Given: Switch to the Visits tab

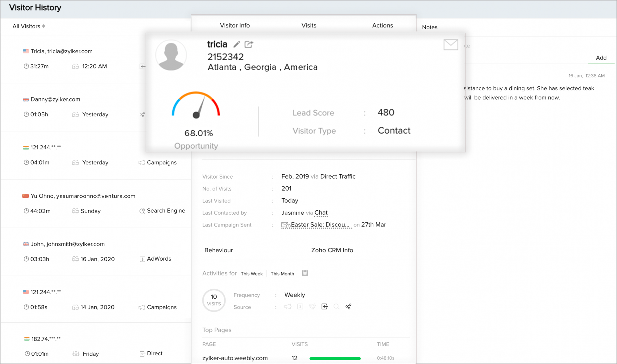Looking at the screenshot, I should (x=309, y=25).
